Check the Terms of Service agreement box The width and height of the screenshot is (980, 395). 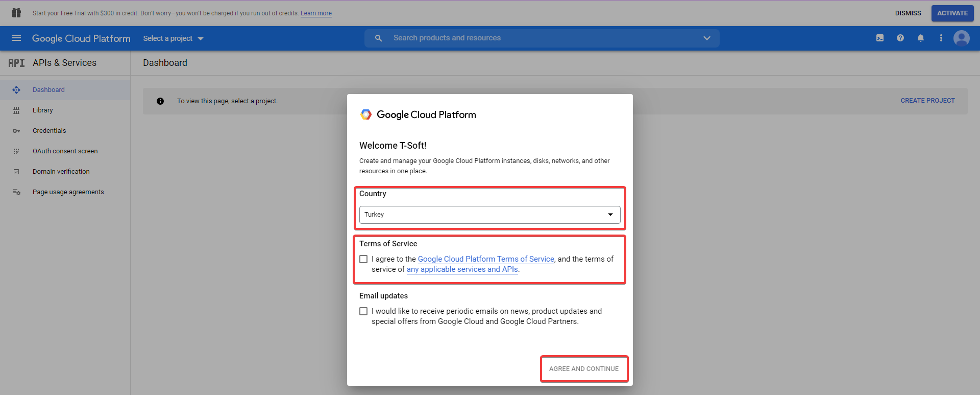(363, 259)
